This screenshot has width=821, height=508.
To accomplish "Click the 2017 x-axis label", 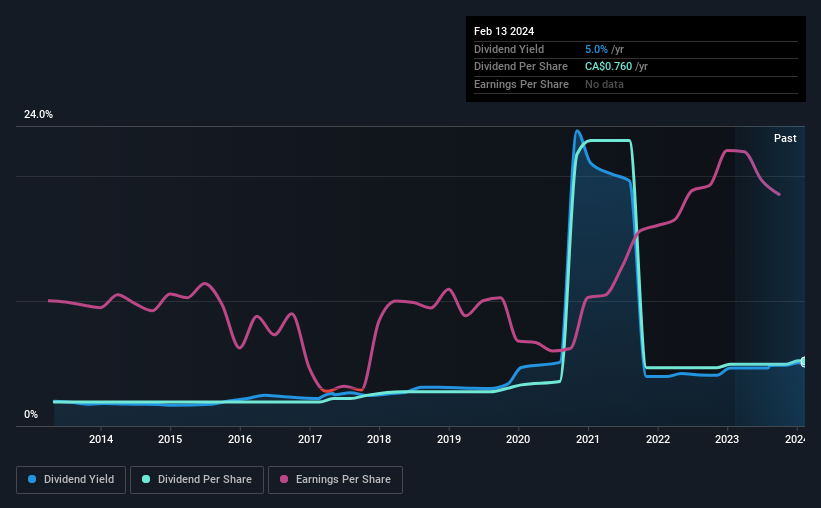I will tap(310, 439).
